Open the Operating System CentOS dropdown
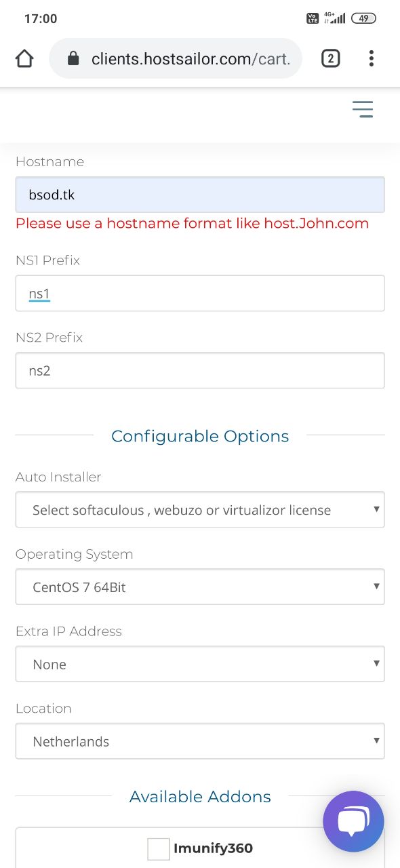The height and width of the screenshot is (868, 400). (x=200, y=587)
